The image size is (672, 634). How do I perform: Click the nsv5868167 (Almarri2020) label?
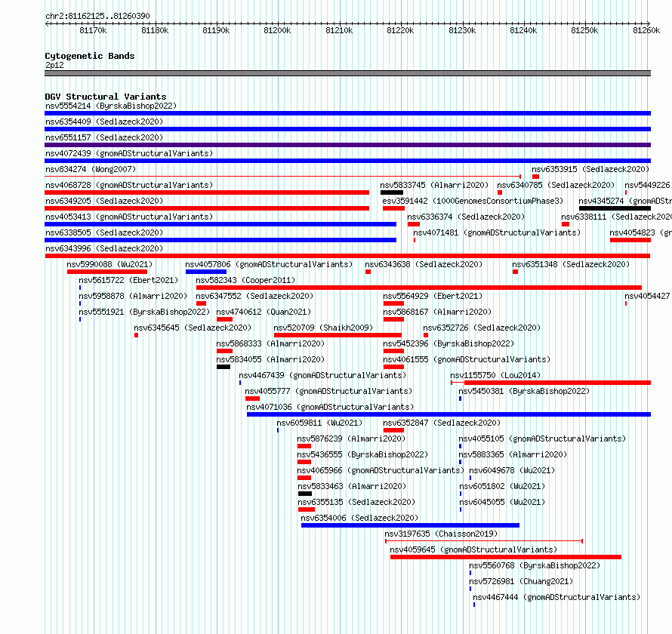pos(438,312)
